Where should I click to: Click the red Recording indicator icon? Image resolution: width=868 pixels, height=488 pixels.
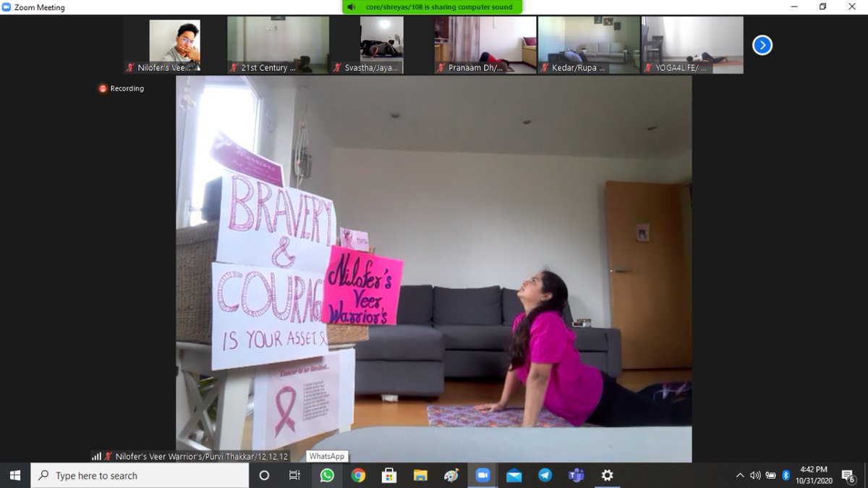click(103, 88)
